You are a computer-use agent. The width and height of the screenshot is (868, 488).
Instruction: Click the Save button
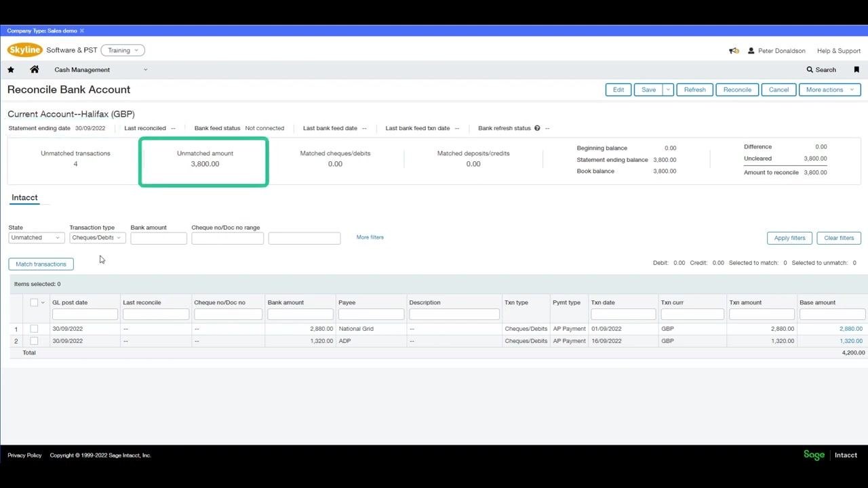click(648, 89)
